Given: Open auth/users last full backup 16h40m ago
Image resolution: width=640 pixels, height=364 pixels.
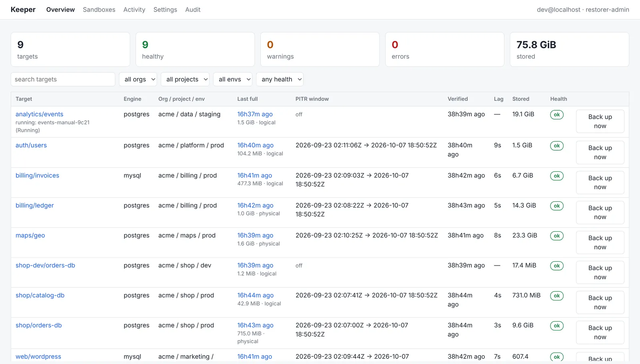Looking at the screenshot, I should [x=255, y=145].
